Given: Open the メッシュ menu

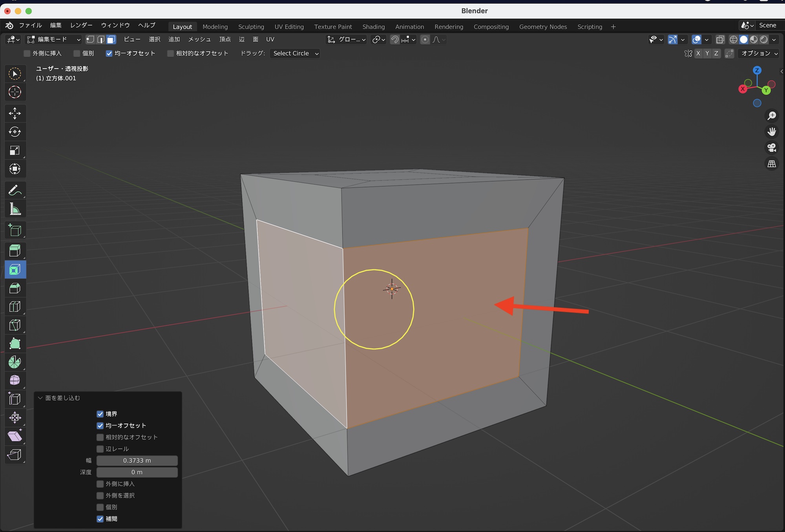Looking at the screenshot, I should pos(199,39).
